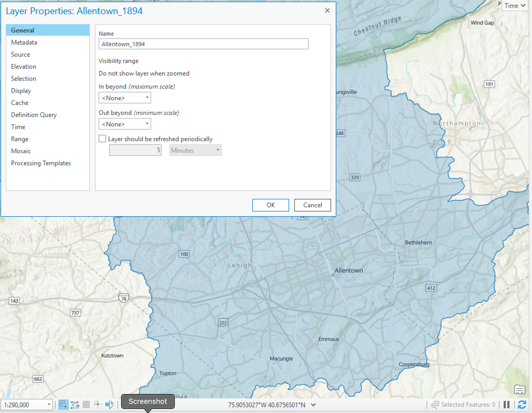The height and width of the screenshot is (413, 532).
Task: Open the inference constraints icon
Action: point(75,404)
